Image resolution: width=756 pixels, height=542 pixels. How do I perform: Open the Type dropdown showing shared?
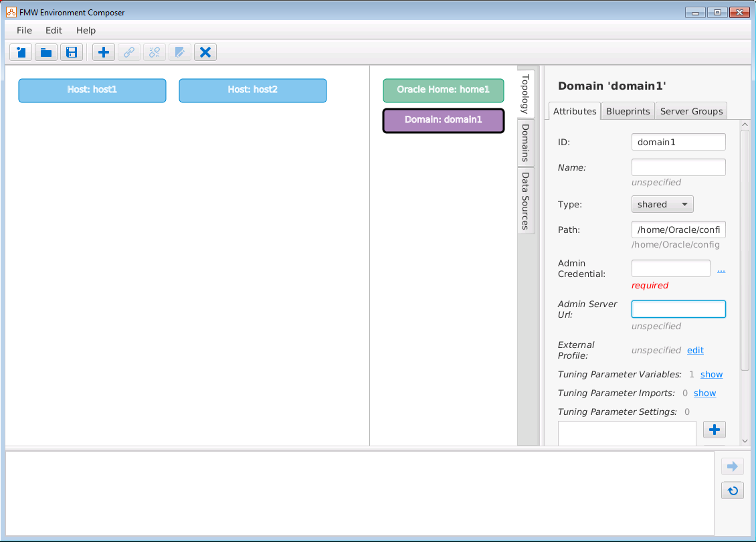pyautogui.click(x=662, y=205)
